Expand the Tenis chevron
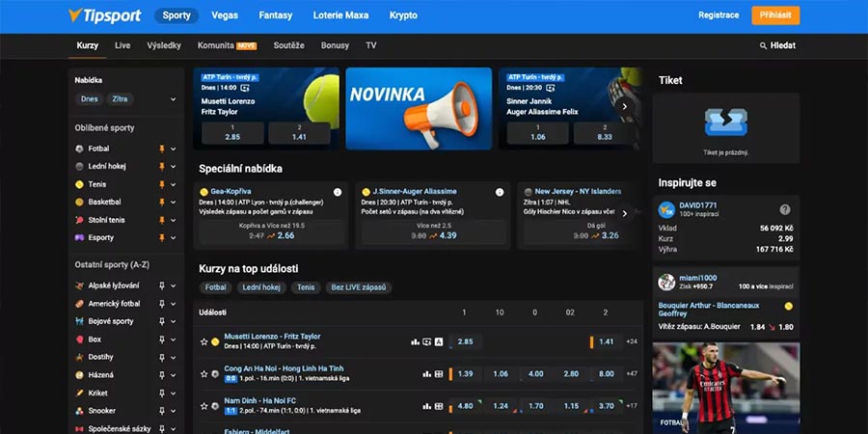This screenshot has width=868, height=434. click(x=174, y=184)
